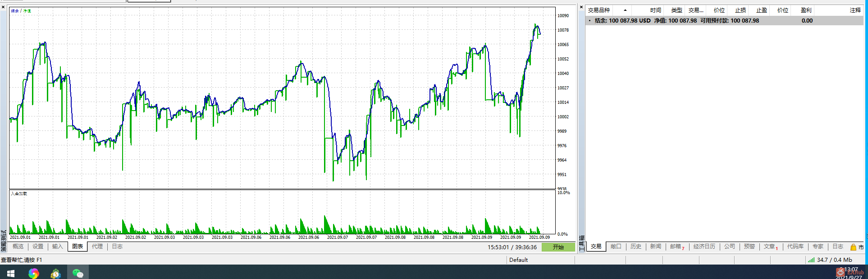Open the Windows Start menu
868x279 pixels.
(11, 273)
